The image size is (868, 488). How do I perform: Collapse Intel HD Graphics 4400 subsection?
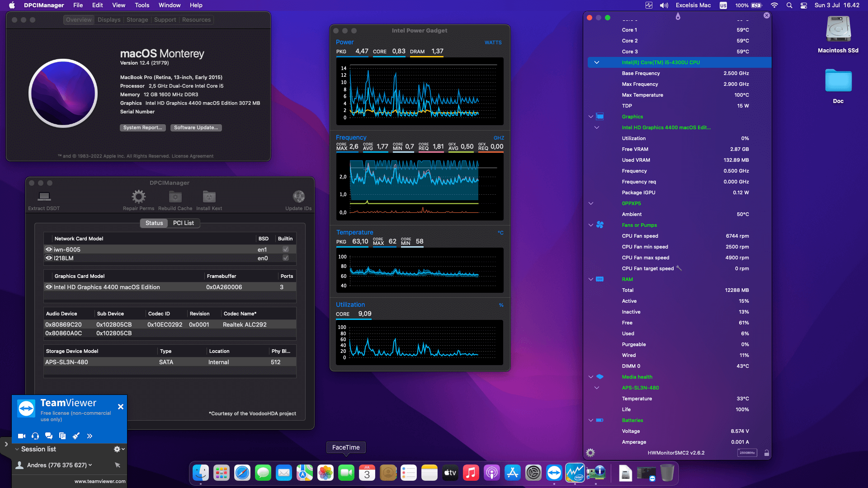(x=597, y=127)
